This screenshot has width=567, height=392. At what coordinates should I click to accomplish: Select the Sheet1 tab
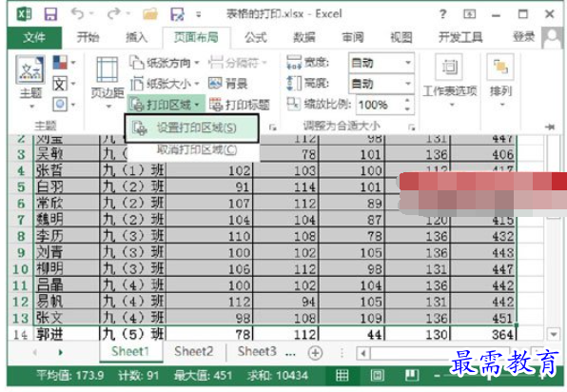[x=130, y=351]
